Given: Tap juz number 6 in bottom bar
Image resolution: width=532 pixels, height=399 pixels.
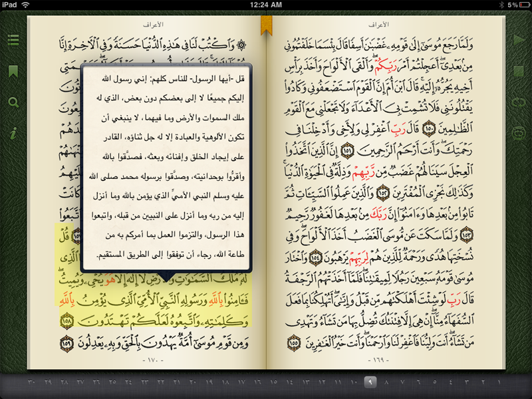Looking at the screenshot, I should tap(419, 382).
